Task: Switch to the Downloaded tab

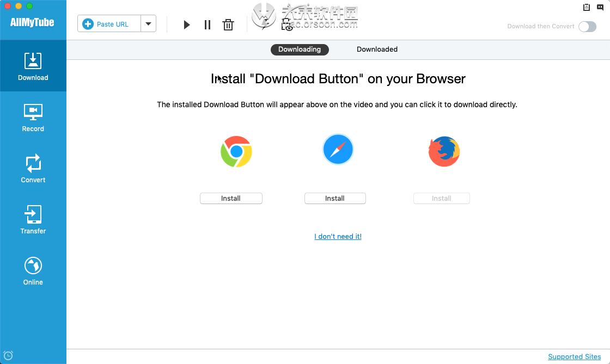Action: point(377,50)
